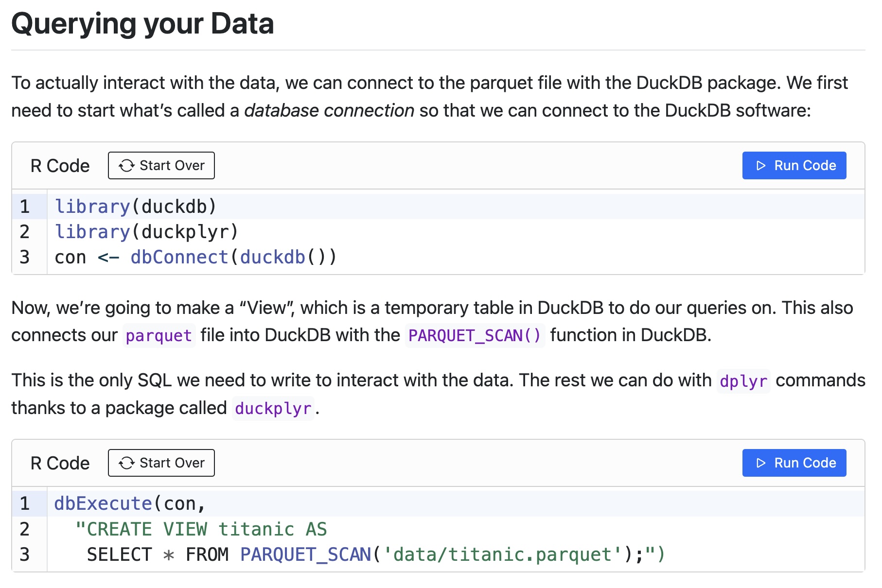Click the play icon on the second Run Code button
882x588 pixels.
pyautogui.click(x=761, y=463)
